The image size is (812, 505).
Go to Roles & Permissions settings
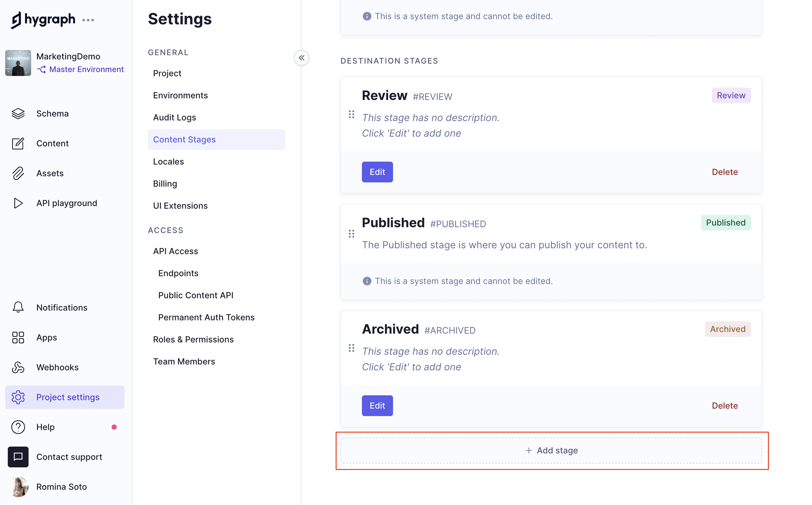193,339
